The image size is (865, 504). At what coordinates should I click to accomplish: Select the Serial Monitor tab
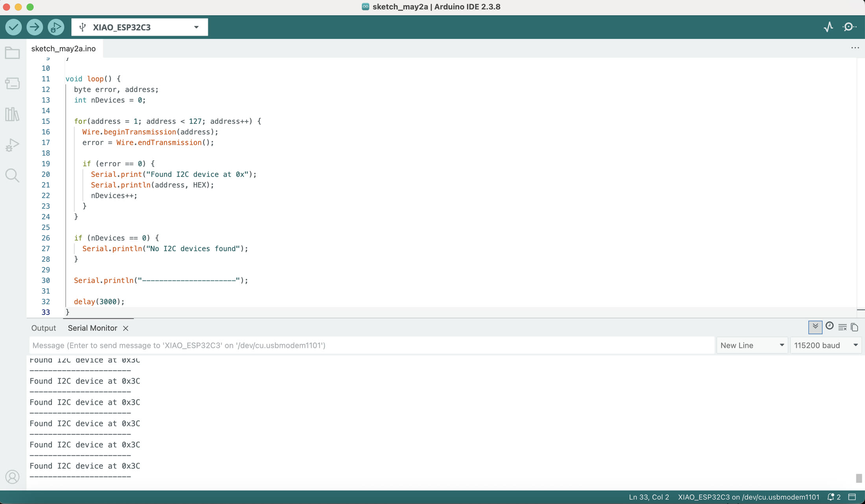point(92,328)
